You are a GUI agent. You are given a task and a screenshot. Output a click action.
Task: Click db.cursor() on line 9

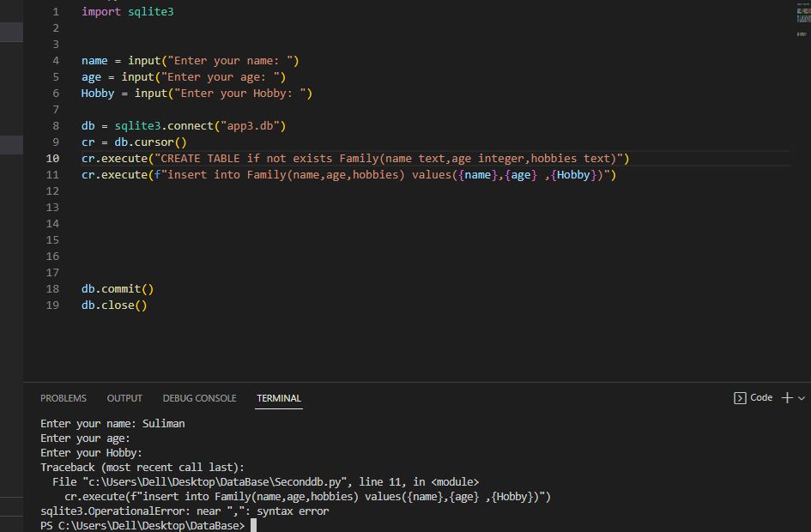pos(150,142)
